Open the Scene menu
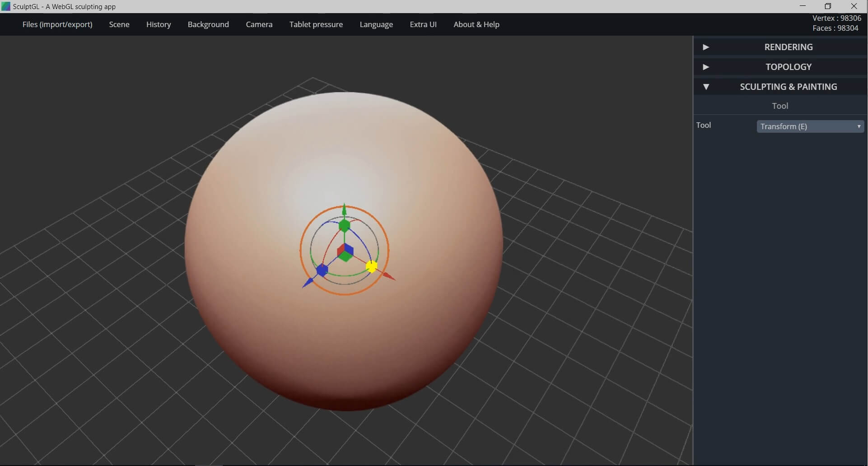 [x=119, y=24]
